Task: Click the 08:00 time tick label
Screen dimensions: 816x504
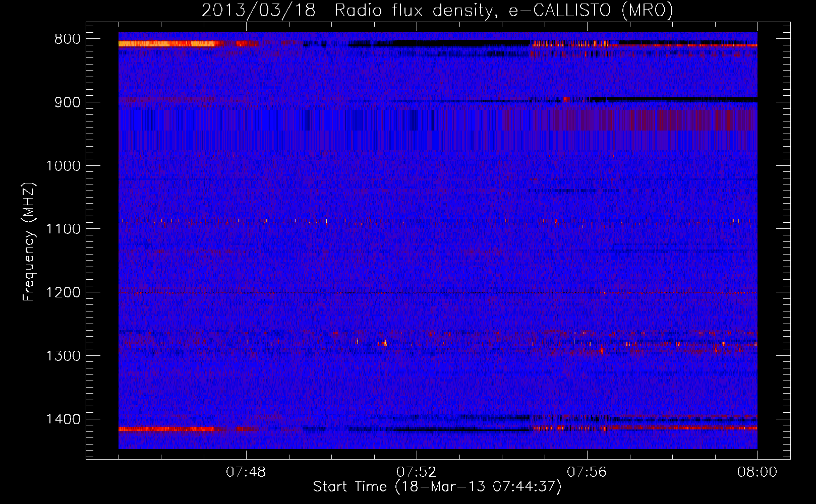Action: [757, 472]
